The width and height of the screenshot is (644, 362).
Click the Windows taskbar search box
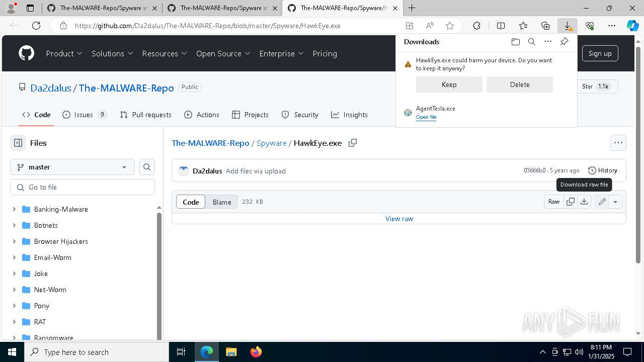pyautogui.click(x=97, y=352)
